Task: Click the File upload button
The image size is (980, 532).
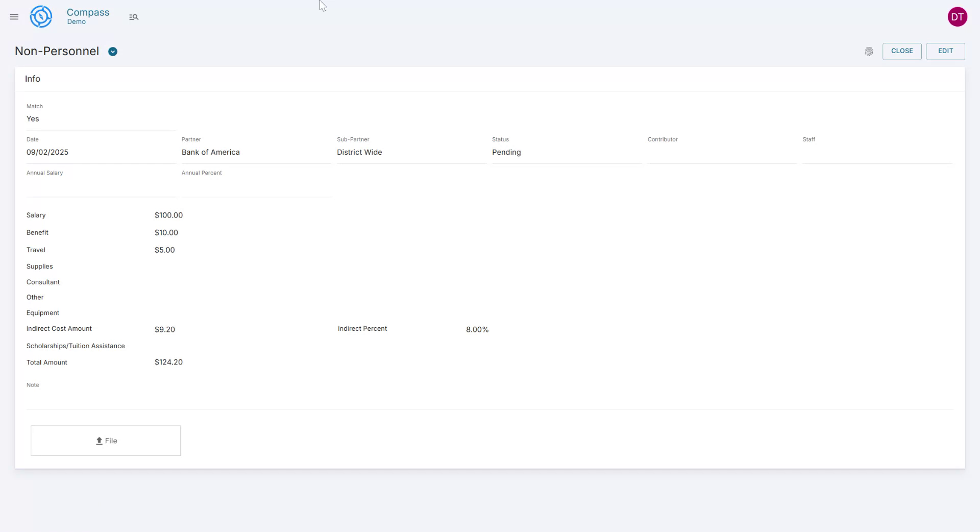Action: 105,440
